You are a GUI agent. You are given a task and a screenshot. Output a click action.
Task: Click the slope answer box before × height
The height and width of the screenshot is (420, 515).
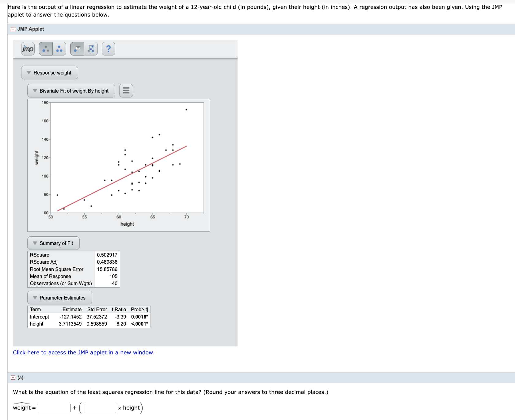(x=99, y=408)
